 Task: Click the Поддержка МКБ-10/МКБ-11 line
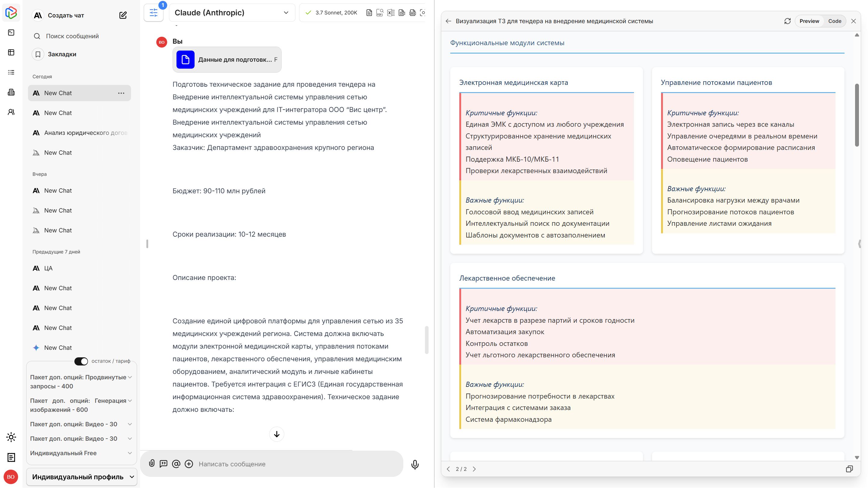pyautogui.click(x=512, y=159)
